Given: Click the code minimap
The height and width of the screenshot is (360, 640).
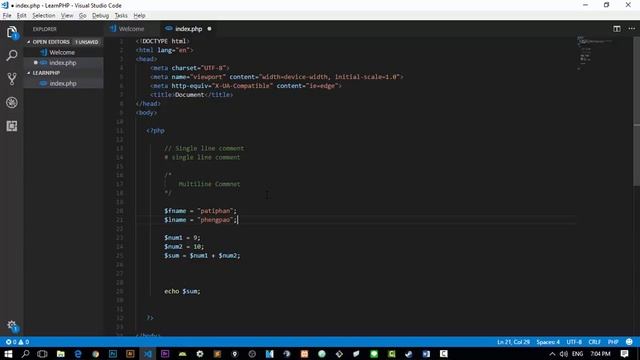Looking at the screenshot, I should coord(594,53).
